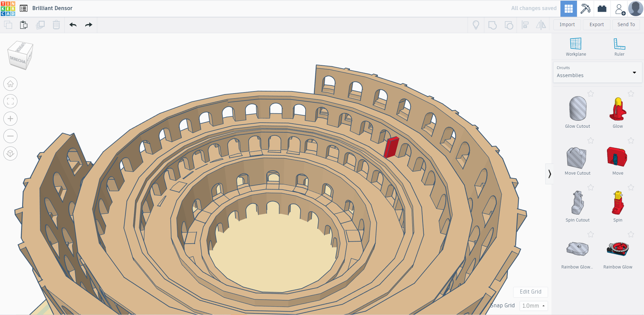Open the Bricks mode
This screenshot has height=315, width=644.
pyautogui.click(x=602, y=8)
